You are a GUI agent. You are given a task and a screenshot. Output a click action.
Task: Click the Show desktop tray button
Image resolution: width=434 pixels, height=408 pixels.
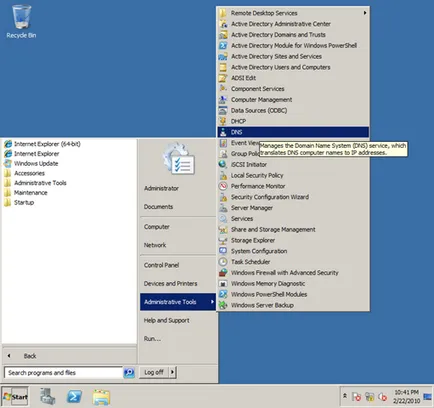click(x=427, y=397)
